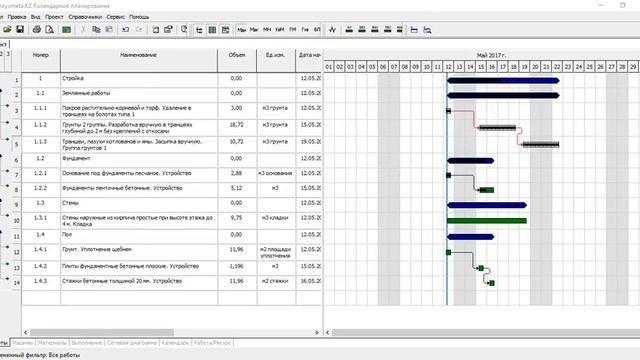Switch to the Сетевая диаграмма tab
Screen dimensions: 640x360
(131, 343)
